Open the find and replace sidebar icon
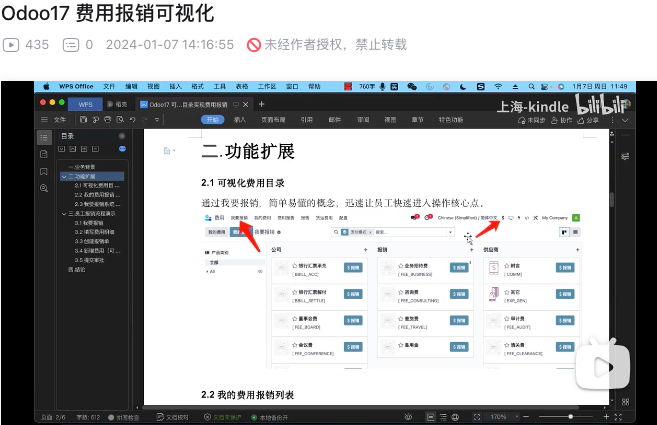Image resolution: width=657 pixels, height=425 pixels. tap(44, 188)
